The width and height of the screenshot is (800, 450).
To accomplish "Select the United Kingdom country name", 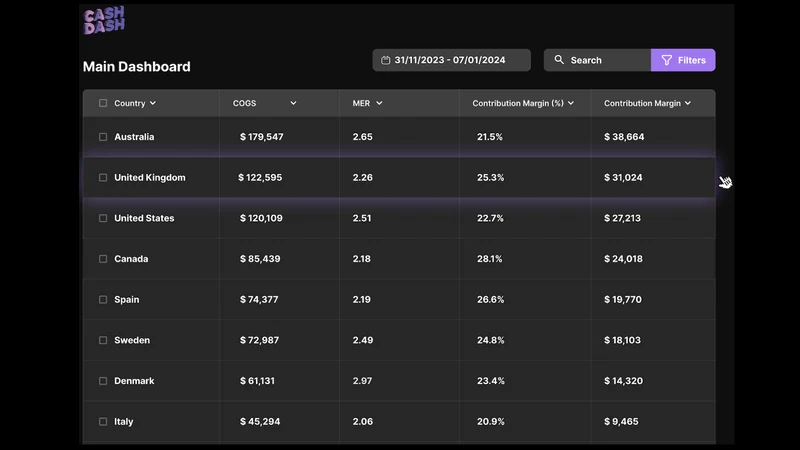I will pyautogui.click(x=150, y=178).
